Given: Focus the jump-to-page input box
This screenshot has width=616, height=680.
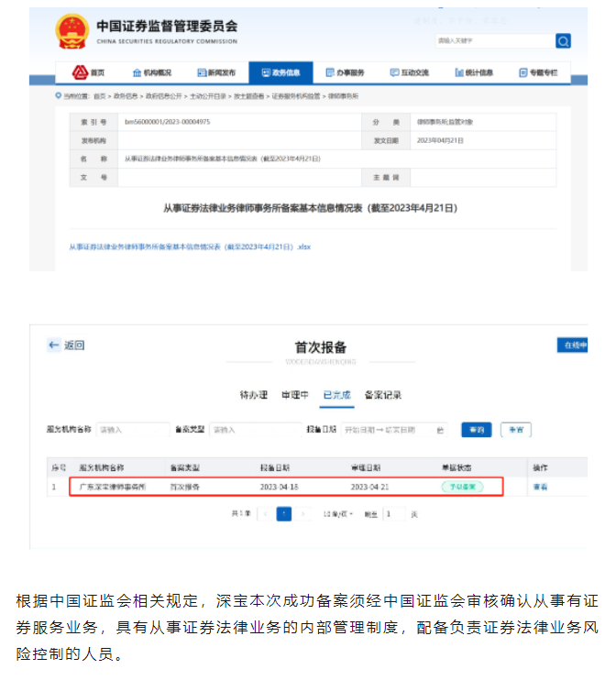Looking at the screenshot, I should click(x=394, y=514).
